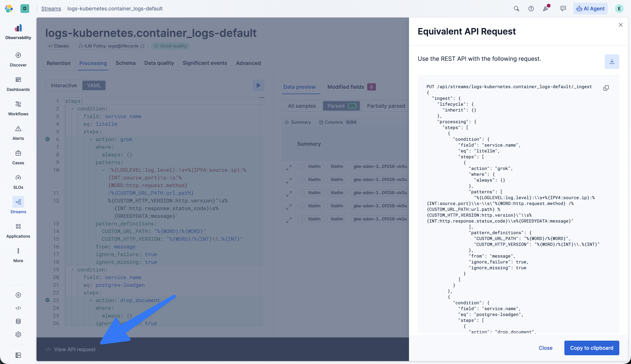Open Applications in the sidebar
The width and height of the screenshot is (631, 364).
pos(18,231)
